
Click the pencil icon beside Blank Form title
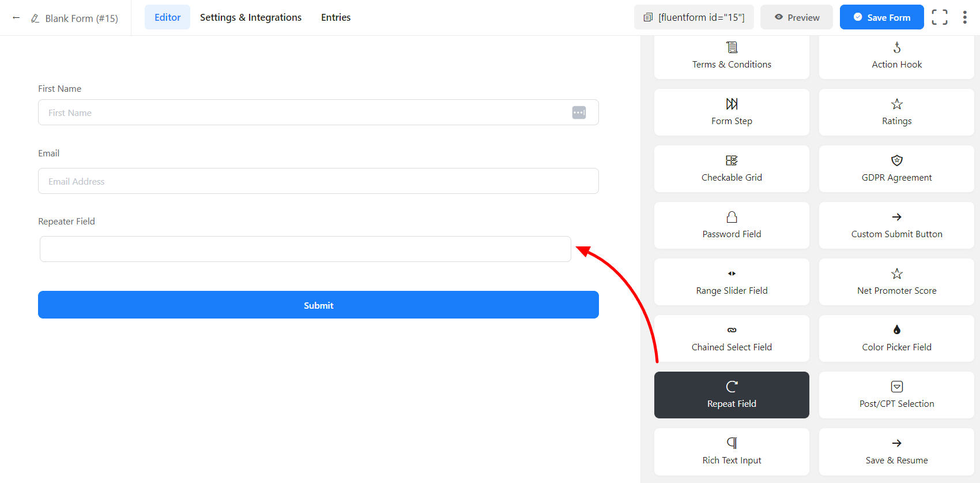pos(35,18)
